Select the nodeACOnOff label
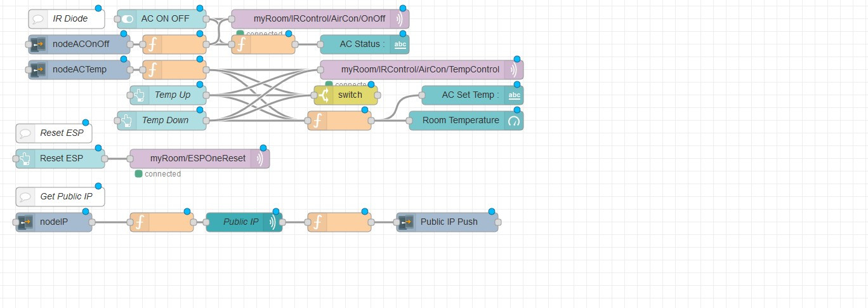 click(81, 44)
